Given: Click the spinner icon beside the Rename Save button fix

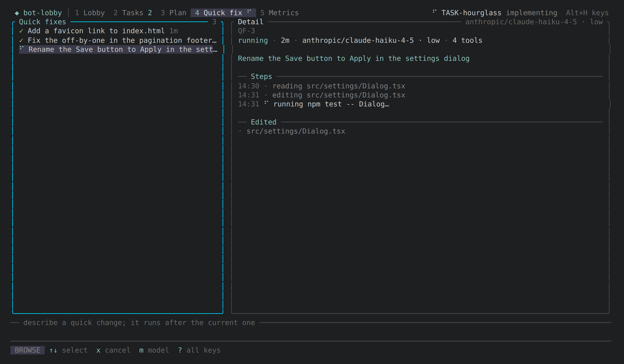Looking at the screenshot, I should coord(22,48).
